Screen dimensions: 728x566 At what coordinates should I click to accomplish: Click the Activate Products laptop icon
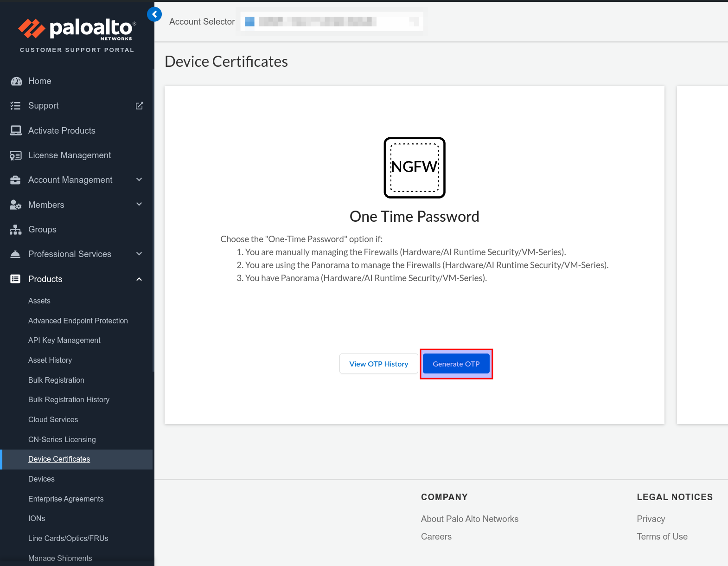click(16, 131)
